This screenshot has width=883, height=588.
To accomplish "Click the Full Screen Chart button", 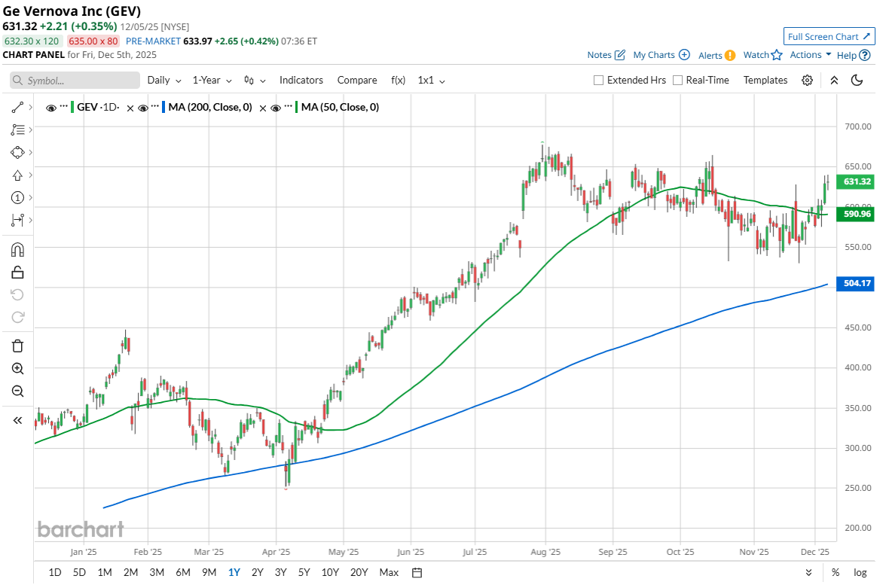I will (829, 37).
